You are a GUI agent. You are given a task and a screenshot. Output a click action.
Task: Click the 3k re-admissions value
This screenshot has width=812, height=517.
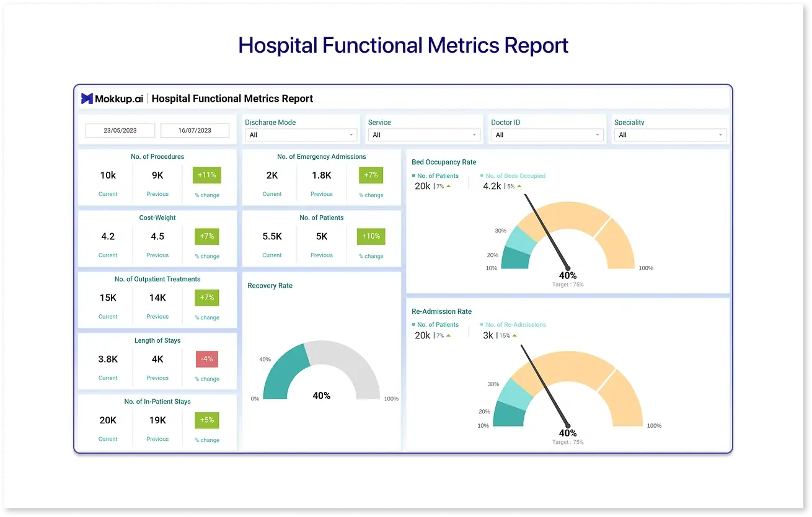pyautogui.click(x=488, y=335)
